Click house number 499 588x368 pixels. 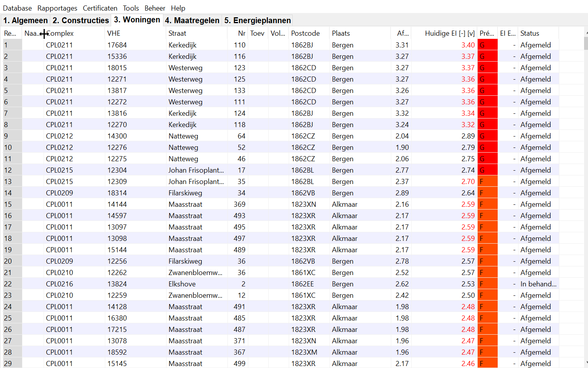click(239, 363)
